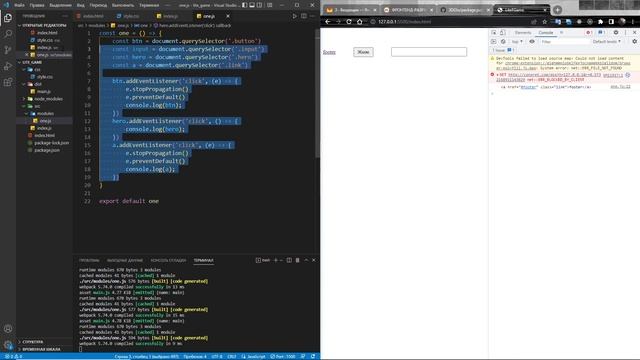Open package.json in file tree
This screenshot has height=360, width=640.
click(47, 150)
